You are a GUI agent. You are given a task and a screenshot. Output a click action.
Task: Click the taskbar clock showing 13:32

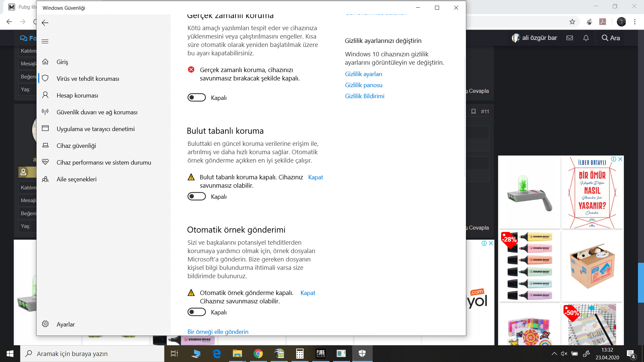coord(607,354)
